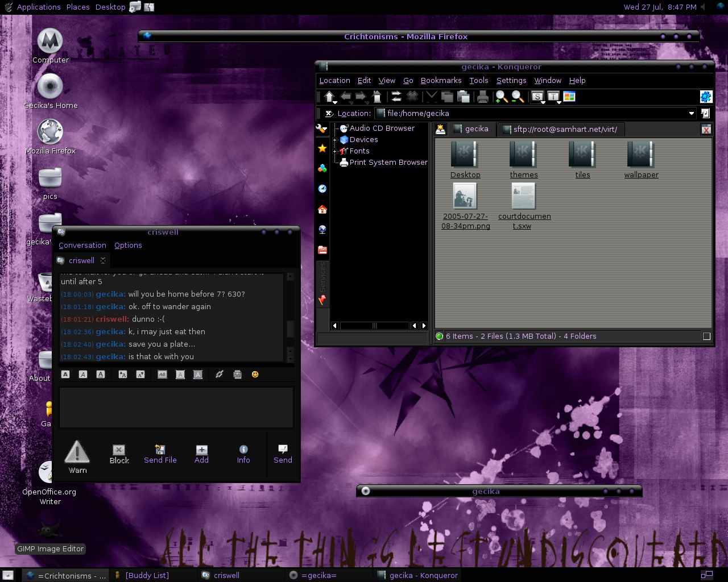The width and height of the screenshot is (728, 582).
Task: Click the Cut scissors icon in Konqueror
Action: click(x=432, y=97)
